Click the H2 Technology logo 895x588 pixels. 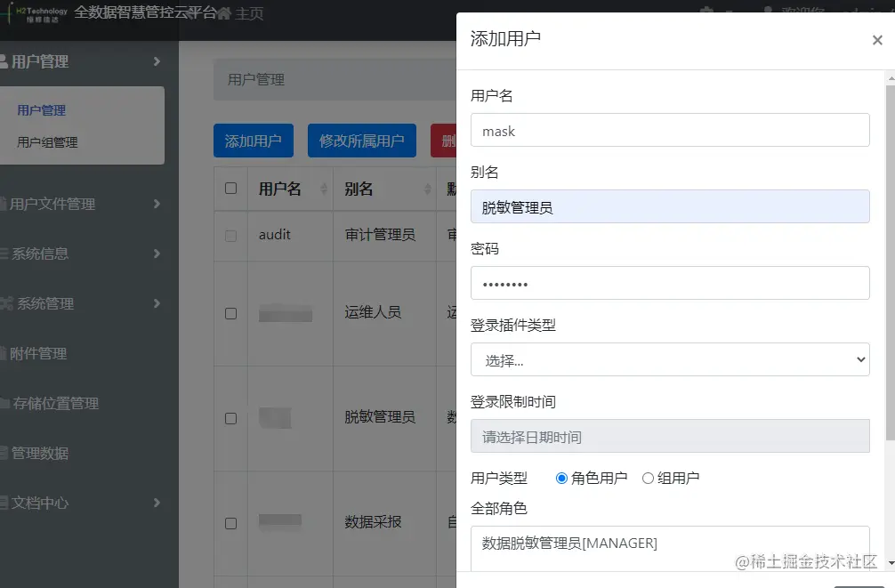[36, 13]
